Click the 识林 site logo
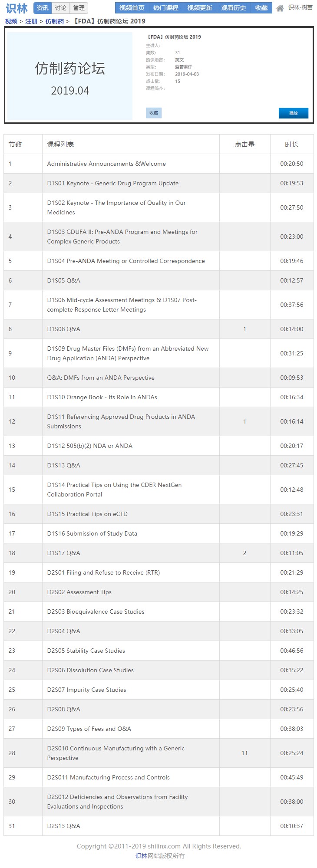The height and width of the screenshot is (868, 317). pos(17,8)
